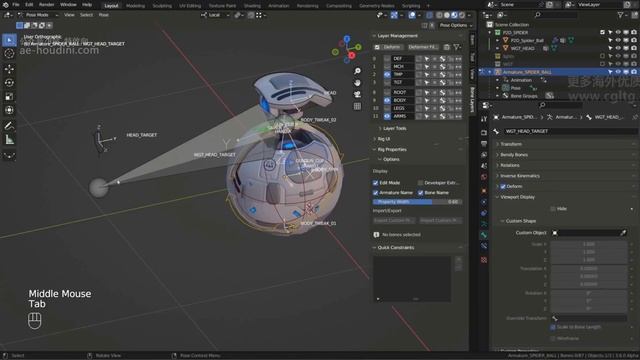Toggle visibility eye of TMP layer
This screenshot has height=360, width=640.
pyautogui.click(x=387, y=74)
